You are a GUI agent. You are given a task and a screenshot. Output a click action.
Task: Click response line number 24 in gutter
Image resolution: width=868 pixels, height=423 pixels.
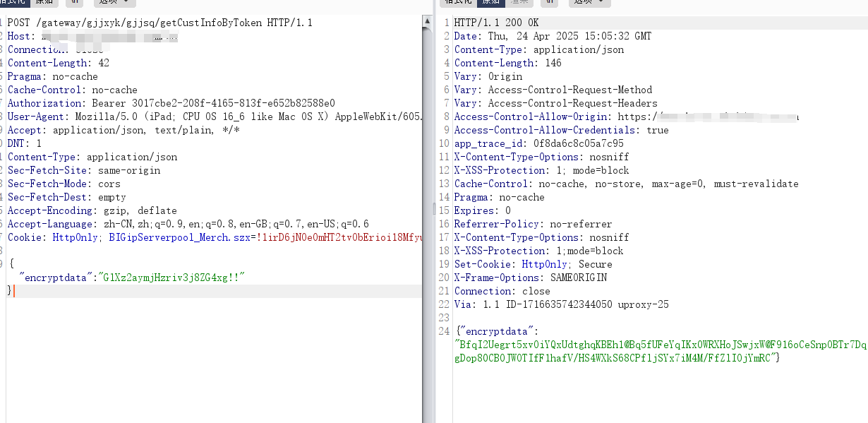click(444, 331)
